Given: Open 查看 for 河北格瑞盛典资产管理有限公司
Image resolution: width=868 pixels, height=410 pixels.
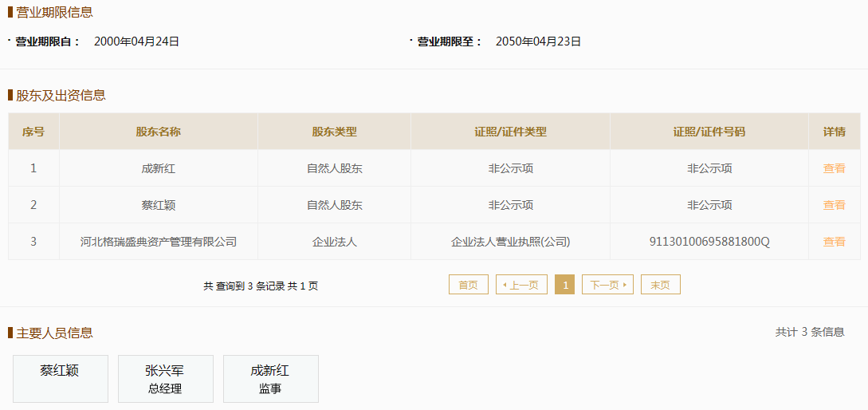Looking at the screenshot, I should [x=834, y=242].
